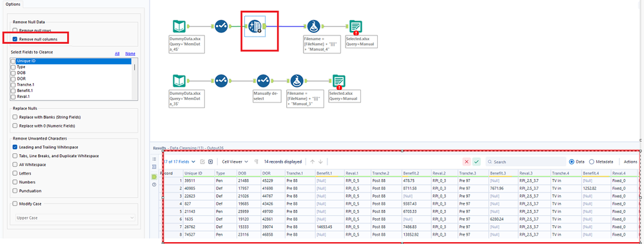This screenshot has width=644, height=244.
Task: Click the None link for field selection
Action: pyautogui.click(x=130, y=53)
